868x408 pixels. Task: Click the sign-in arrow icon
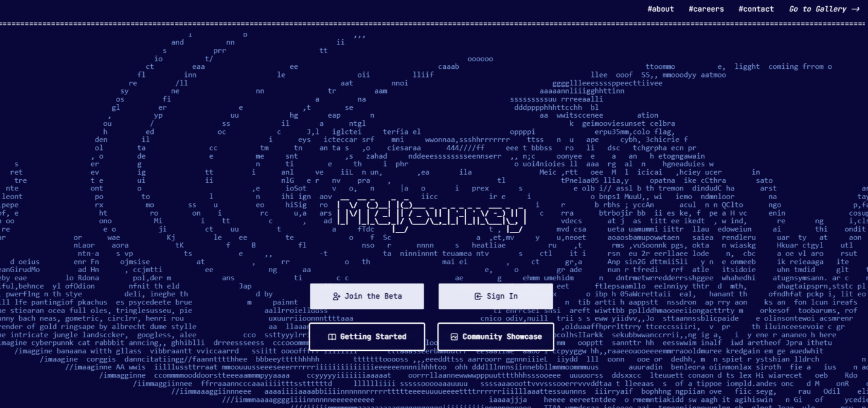pos(478,296)
